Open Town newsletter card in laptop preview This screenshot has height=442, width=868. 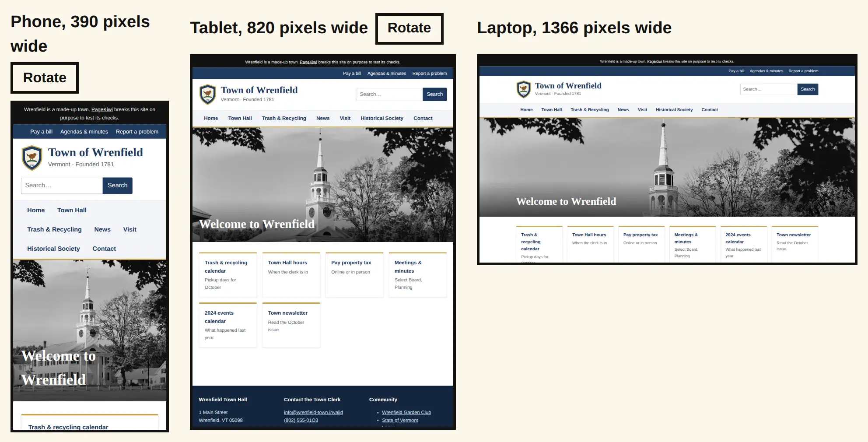(x=795, y=244)
